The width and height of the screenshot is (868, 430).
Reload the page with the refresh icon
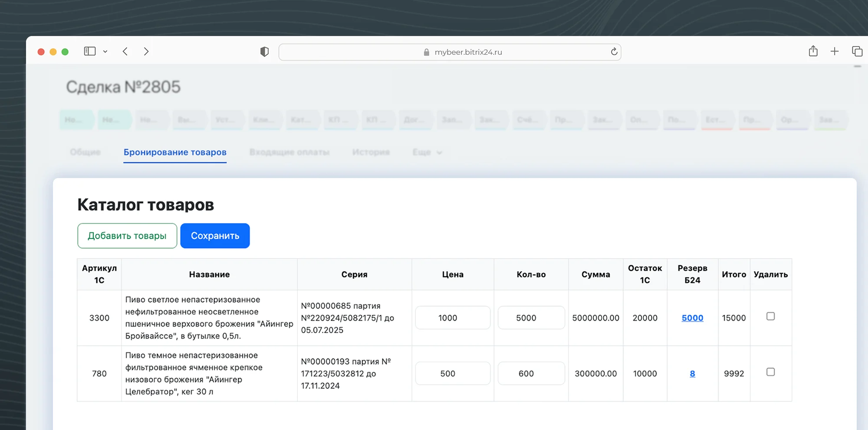[614, 52]
